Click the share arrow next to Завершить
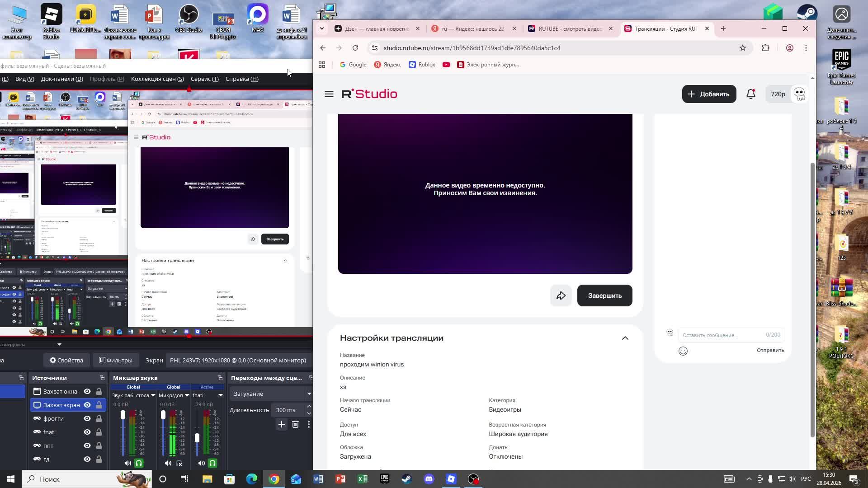Image resolution: width=868 pixels, height=488 pixels. 561,296
